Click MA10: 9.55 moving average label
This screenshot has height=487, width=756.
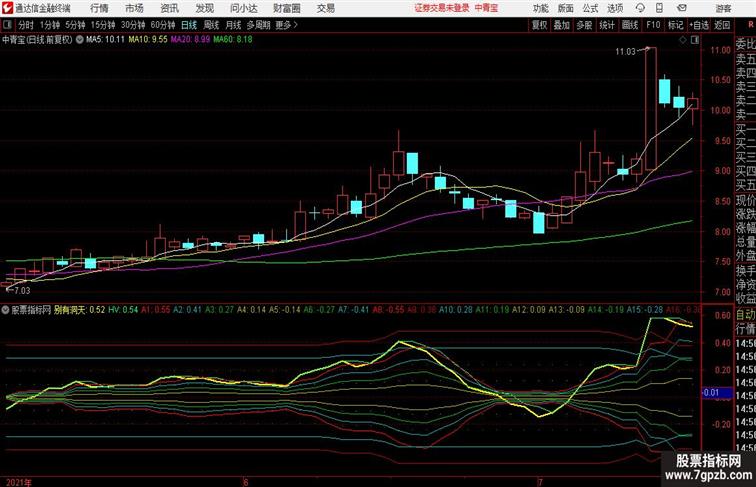(x=148, y=40)
